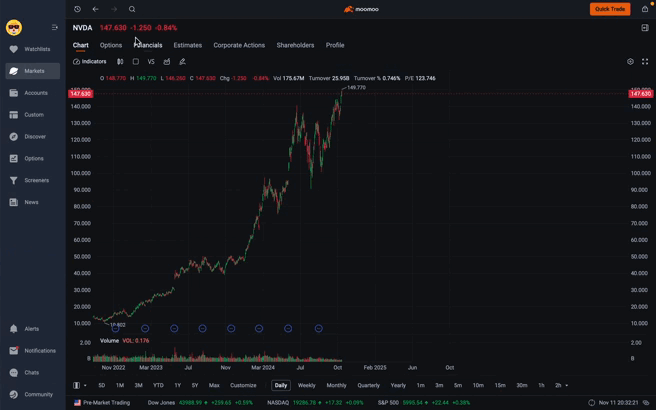Click the Dow Jones index quote

pyautogui.click(x=200, y=402)
